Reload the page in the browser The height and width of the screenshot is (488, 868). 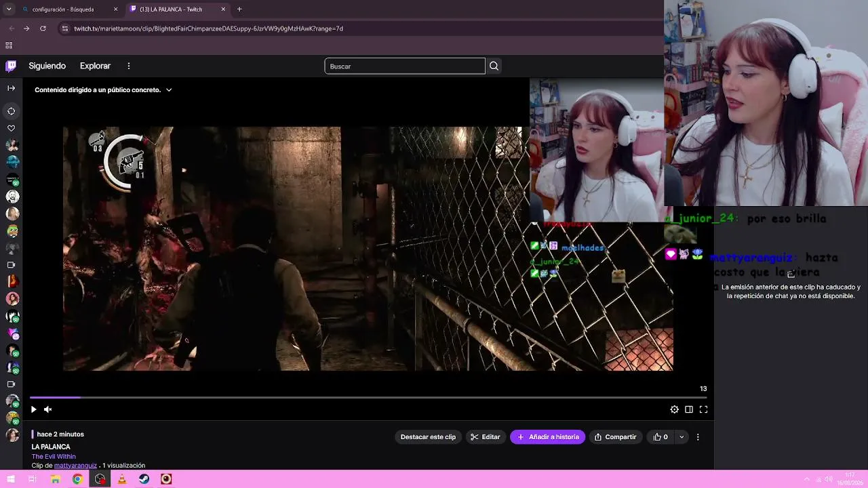(43, 28)
